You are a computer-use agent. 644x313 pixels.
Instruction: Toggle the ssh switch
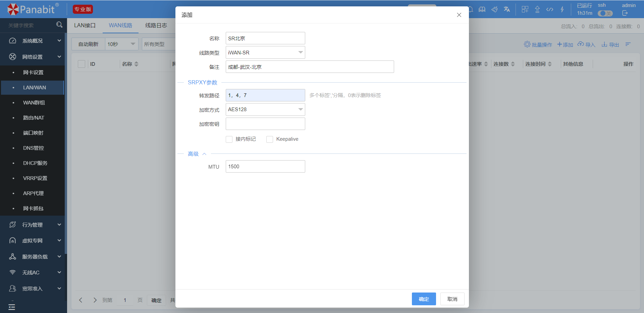(605, 13)
